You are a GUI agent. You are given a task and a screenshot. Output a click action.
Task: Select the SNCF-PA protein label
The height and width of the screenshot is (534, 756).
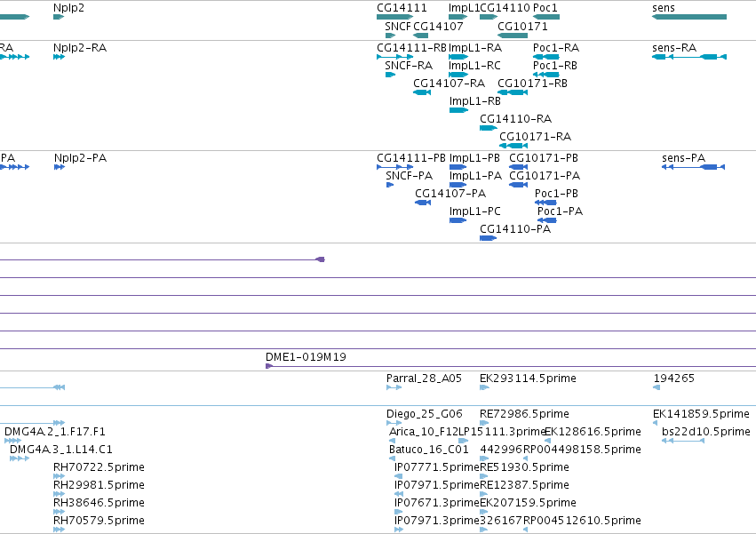pyautogui.click(x=410, y=176)
